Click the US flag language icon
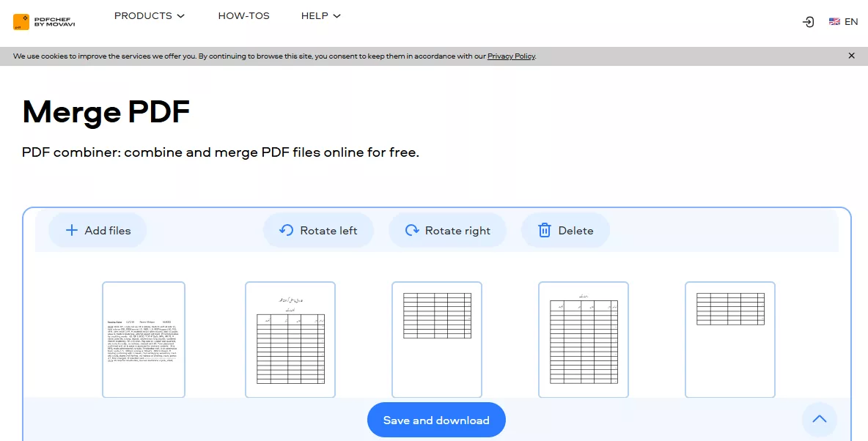This screenshot has height=441, width=868. pyautogui.click(x=834, y=22)
